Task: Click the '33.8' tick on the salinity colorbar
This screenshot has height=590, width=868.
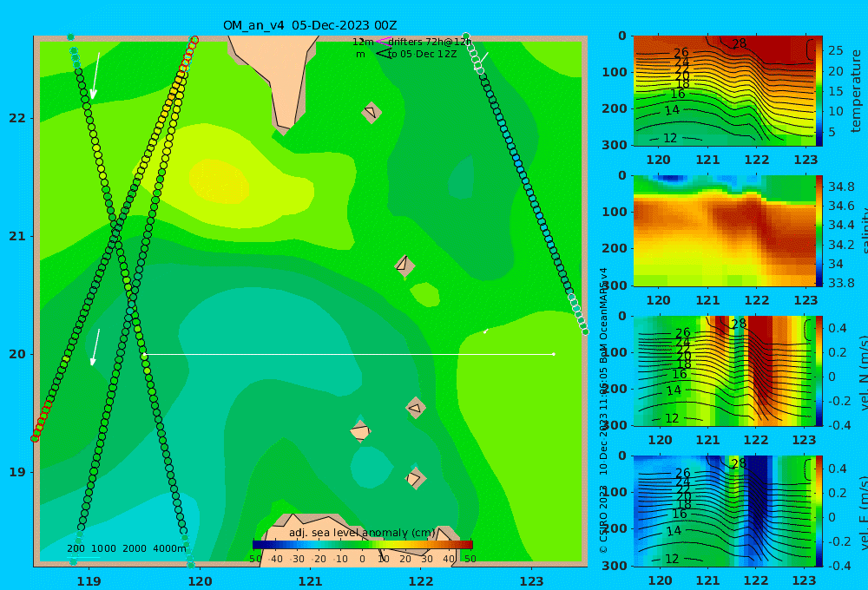Action: (x=841, y=283)
